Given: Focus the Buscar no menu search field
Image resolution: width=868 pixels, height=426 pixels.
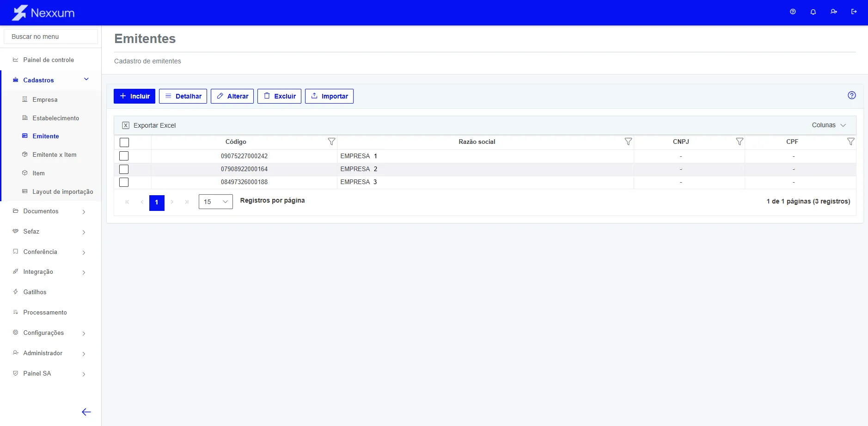Looking at the screenshot, I should point(51,37).
